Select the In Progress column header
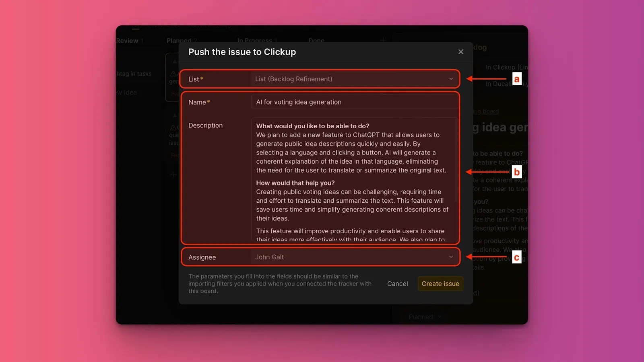 point(254,41)
